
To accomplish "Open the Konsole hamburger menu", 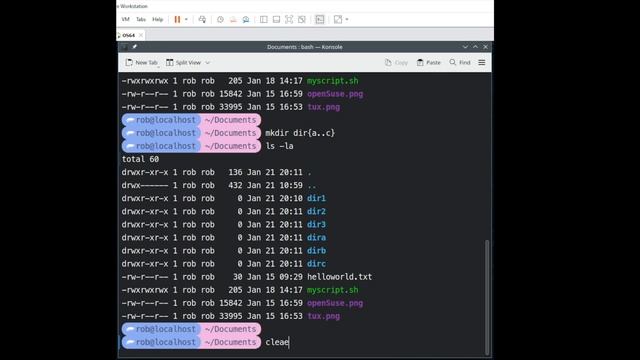I will [x=482, y=63].
